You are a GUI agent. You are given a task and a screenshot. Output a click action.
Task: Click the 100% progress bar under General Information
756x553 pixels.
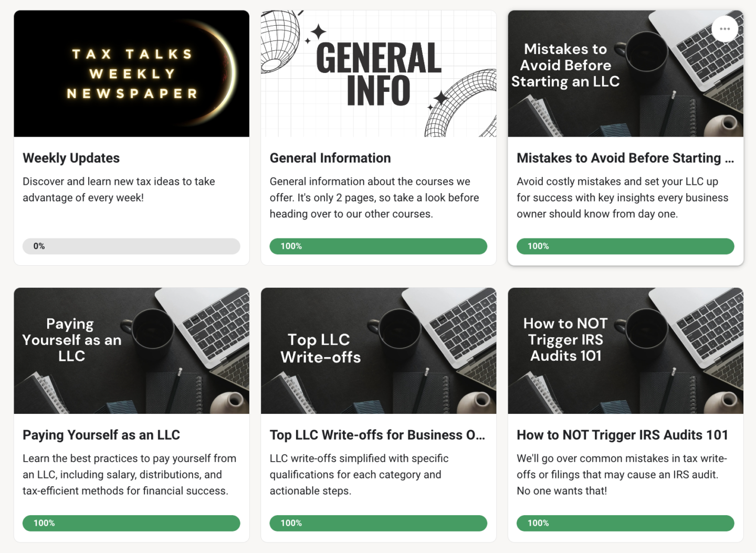(379, 246)
